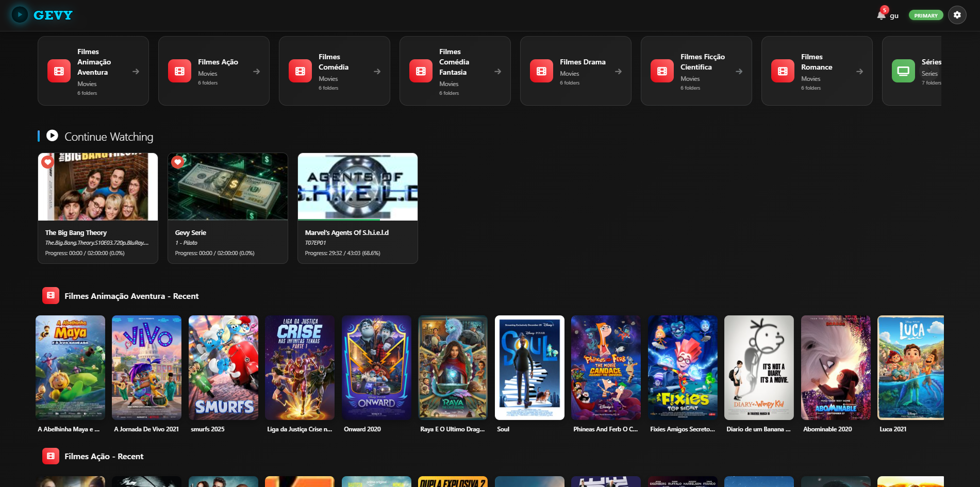
Task: Resume The Big Bang Theory thumbnail
Action: [x=98, y=187]
